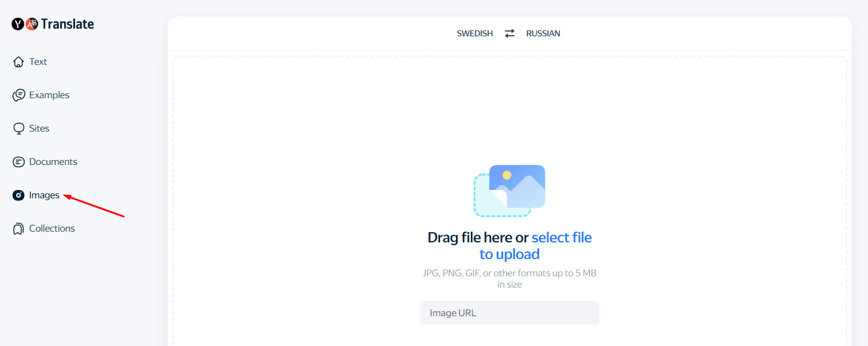868x346 pixels.
Task: Open the Collections bookmark icon
Action: tap(18, 228)
